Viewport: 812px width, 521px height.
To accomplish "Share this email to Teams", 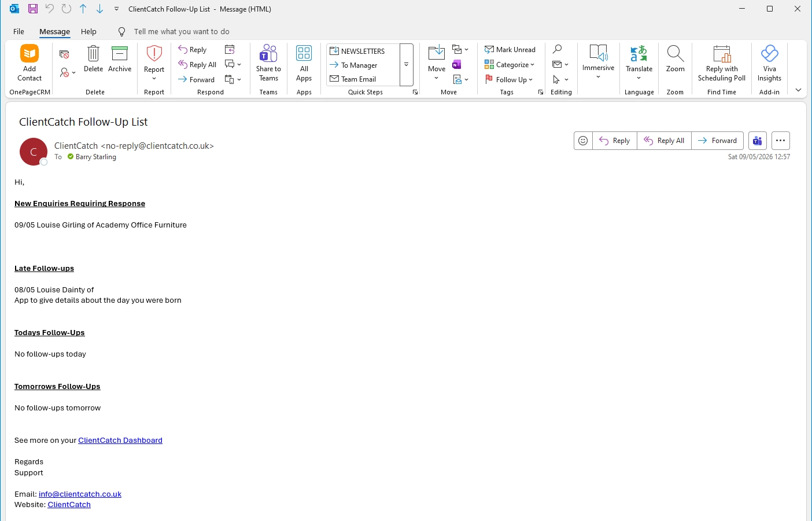I will [268, 64].
